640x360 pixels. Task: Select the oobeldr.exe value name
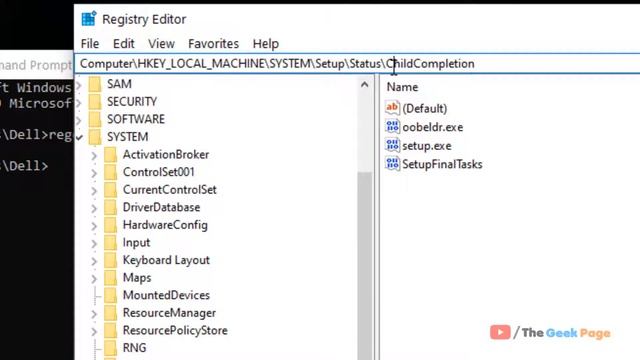coord(433,127)
